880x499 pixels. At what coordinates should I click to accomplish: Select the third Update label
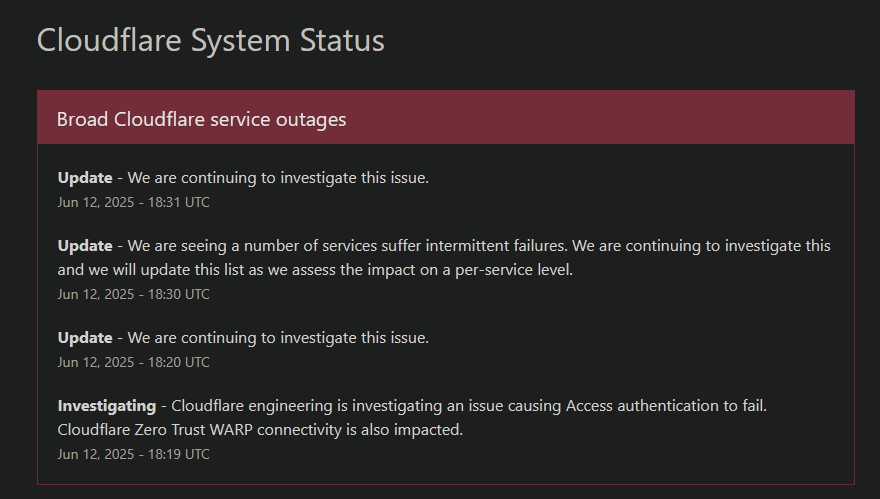click(x=85, y=338)
